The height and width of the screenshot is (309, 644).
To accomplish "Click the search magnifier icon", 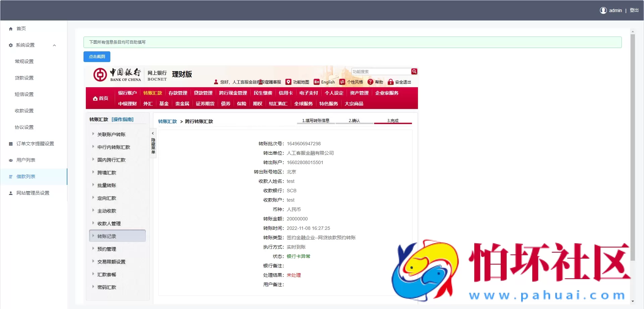I will click(414, 71).
